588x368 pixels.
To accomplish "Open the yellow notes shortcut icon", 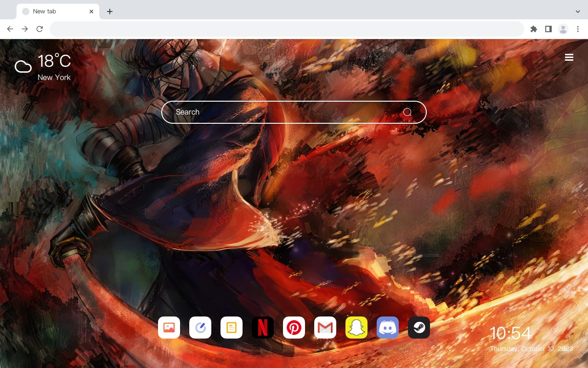I will 232,328.
